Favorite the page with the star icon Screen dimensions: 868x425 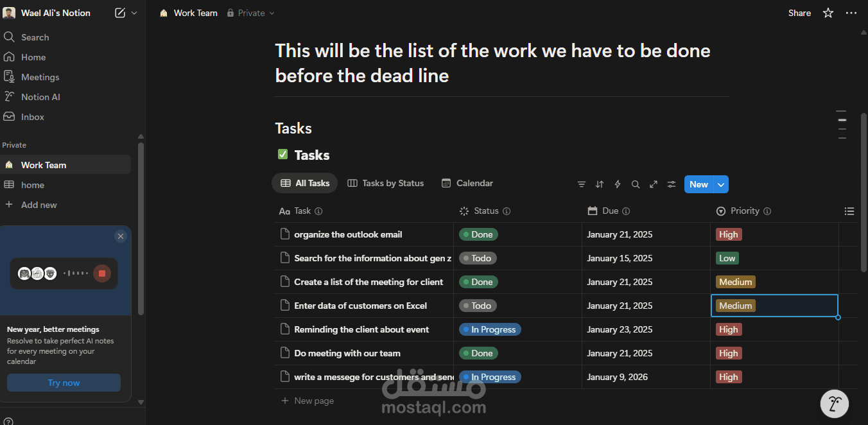tap(828, 13)
